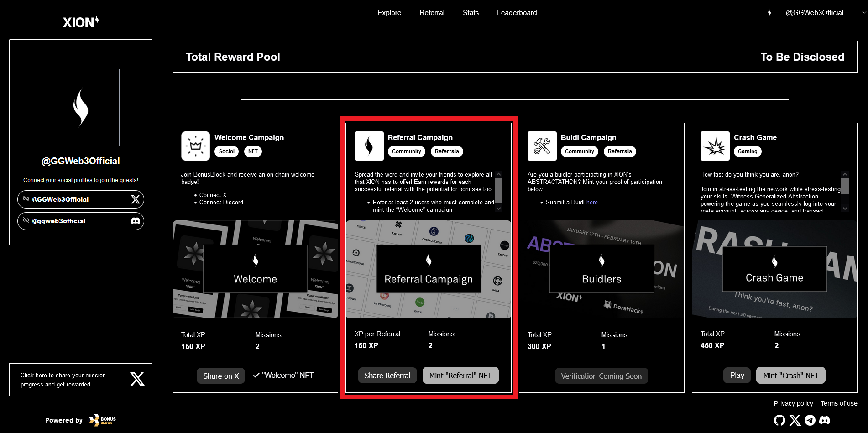Viewport: 868px width, 433px height.
Task: Open the Stats tab
Action: pos(471,13)
